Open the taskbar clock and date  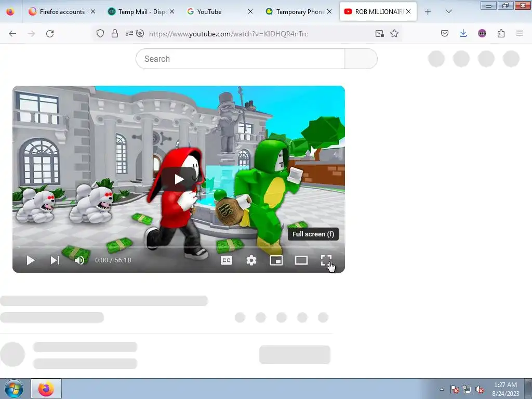[x=506, y=389]
